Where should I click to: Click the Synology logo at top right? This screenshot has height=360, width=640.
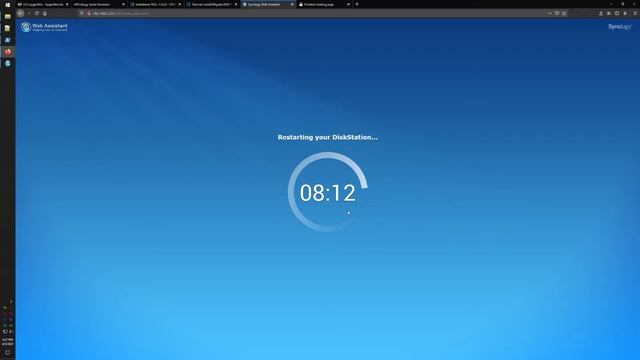coord(619,27)
